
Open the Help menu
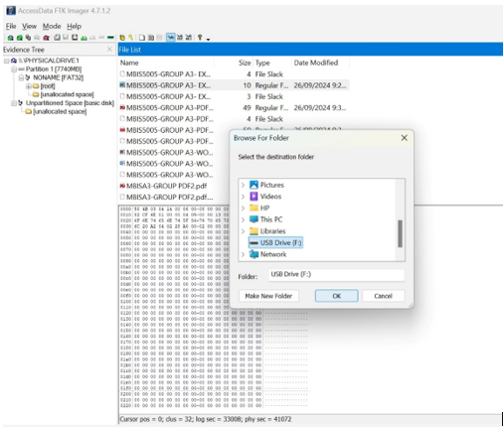click(74, 26)
